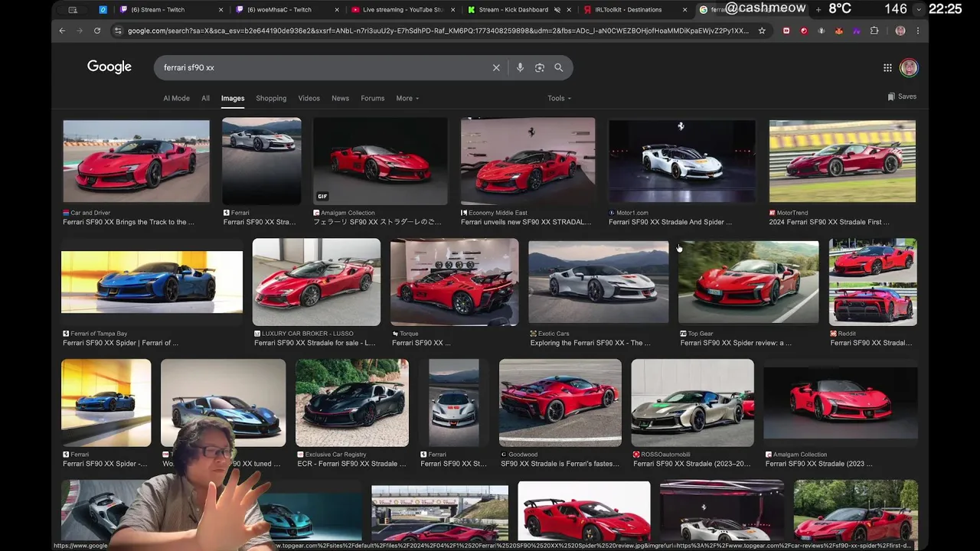This screenshot has height=551, width=980.
Task: Open 'Exploring the Ferrari SF90 XX' link
Action: (x=590, y=343)
